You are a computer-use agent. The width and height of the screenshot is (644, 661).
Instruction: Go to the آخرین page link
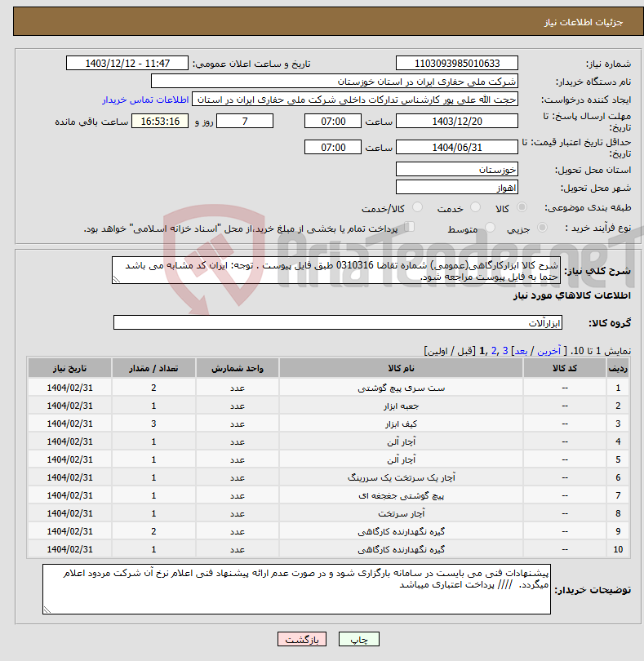point(549,351)
